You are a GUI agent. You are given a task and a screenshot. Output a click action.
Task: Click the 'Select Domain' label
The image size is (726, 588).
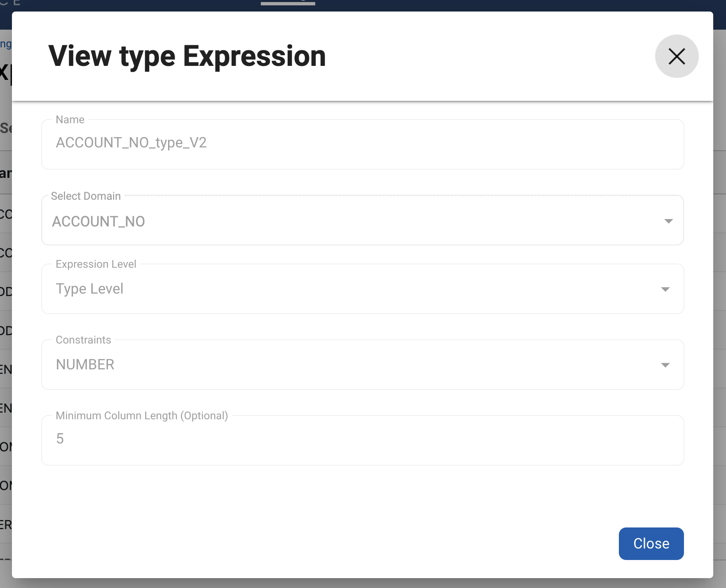86,196
